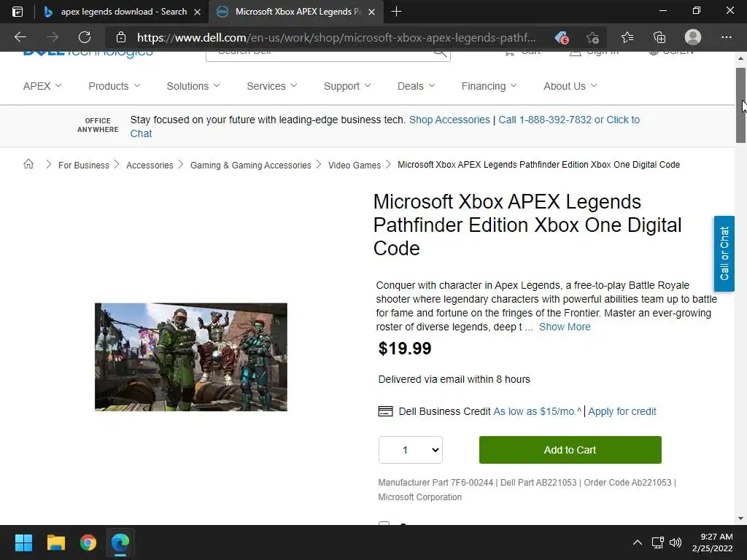The image size is (747, 560).
Task: Open the Call or Chat side tab
Action: pyautogui.click(x=724, y=253)
